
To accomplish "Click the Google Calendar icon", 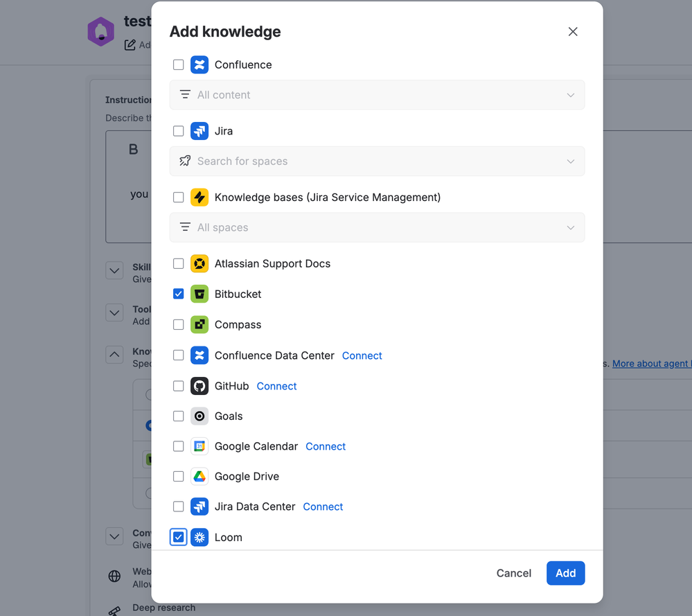I will point(199,446).
